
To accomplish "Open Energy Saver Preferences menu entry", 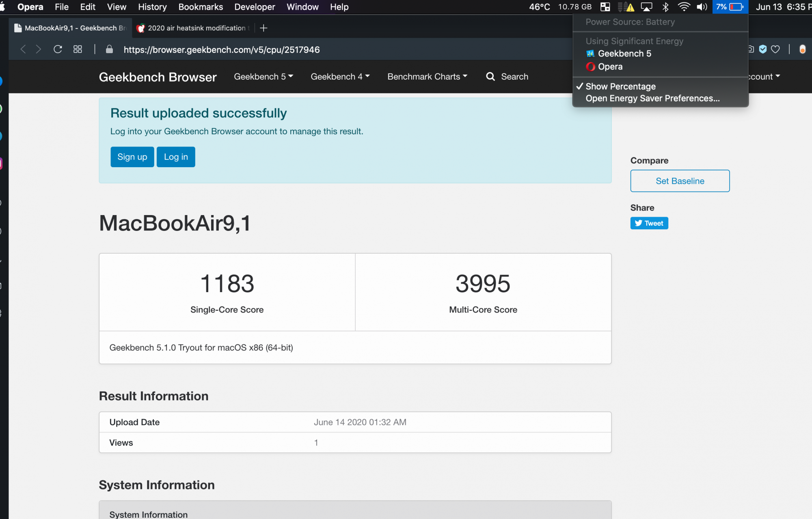I will tap(652, 99).
